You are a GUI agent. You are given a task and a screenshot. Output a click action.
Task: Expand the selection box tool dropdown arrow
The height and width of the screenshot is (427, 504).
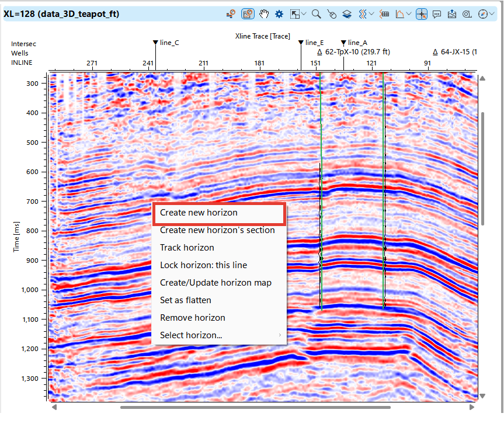pos(305,13)
